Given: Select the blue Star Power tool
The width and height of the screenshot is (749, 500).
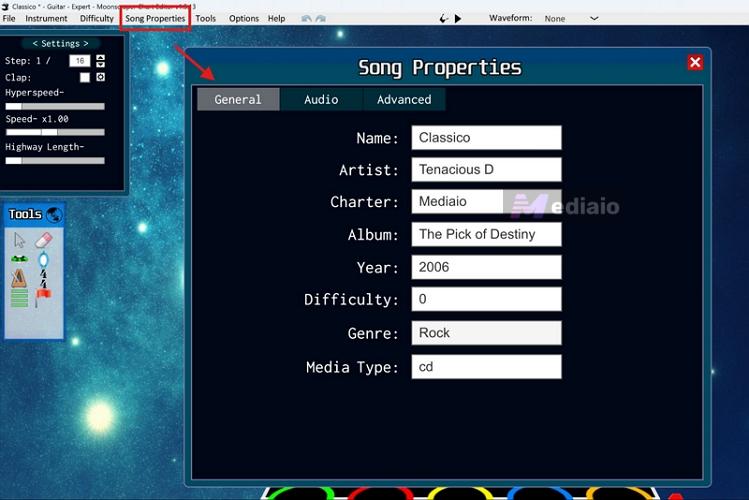Looking at the screenshot, I should click(43, 260).
